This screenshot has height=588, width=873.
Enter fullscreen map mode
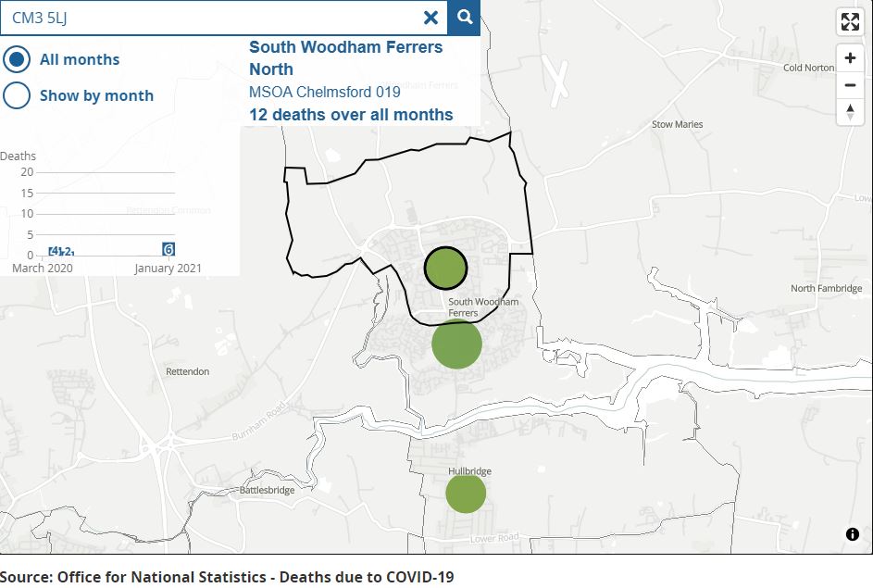click(x=850, y=22)
